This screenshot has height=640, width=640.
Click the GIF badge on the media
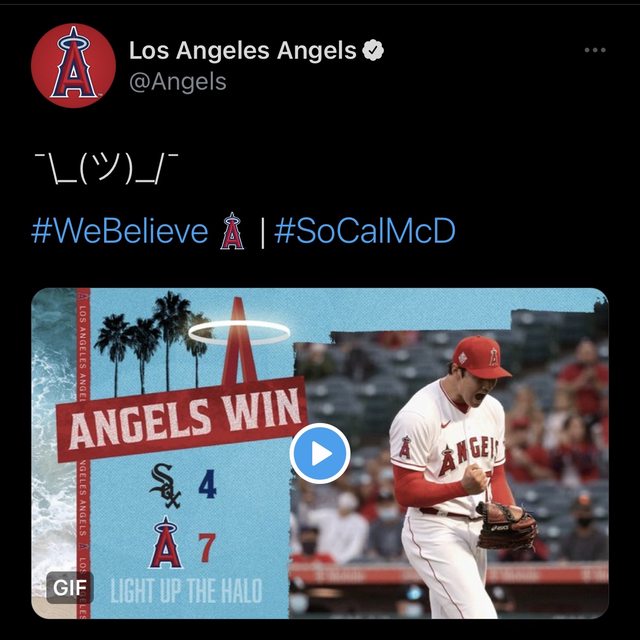click(69, 587)
